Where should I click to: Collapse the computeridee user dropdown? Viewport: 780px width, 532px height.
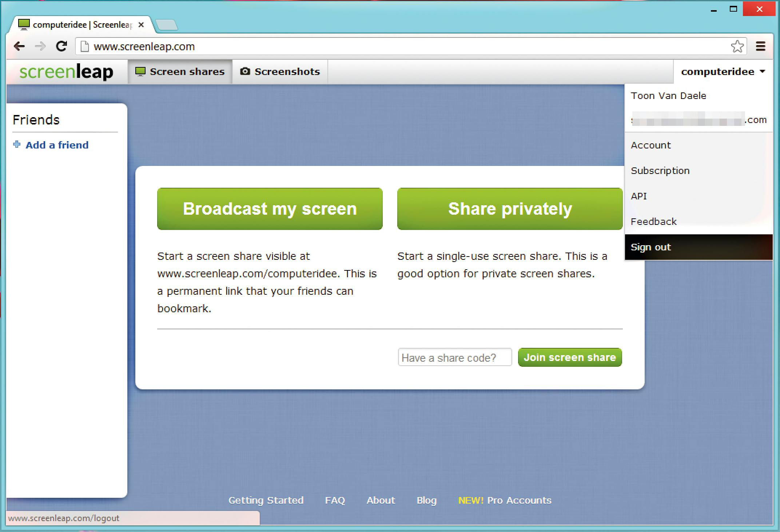pyautogui.click(x=723, y=72)
